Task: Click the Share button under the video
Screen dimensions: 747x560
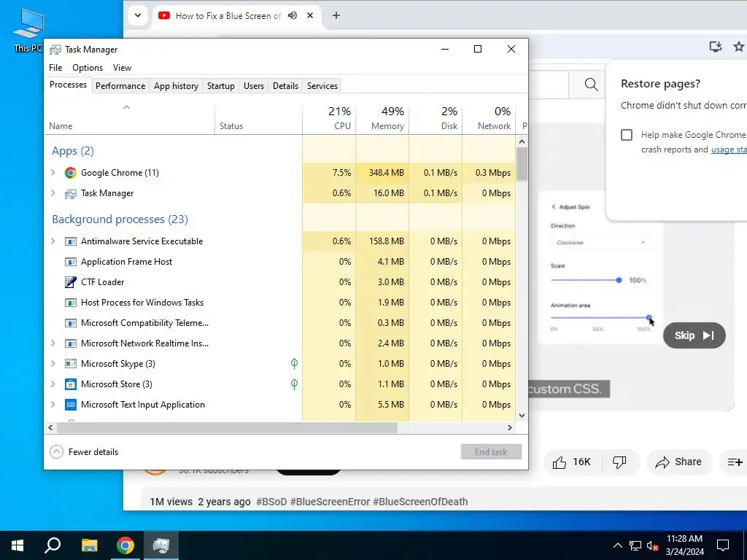Action: coord(679,462)
